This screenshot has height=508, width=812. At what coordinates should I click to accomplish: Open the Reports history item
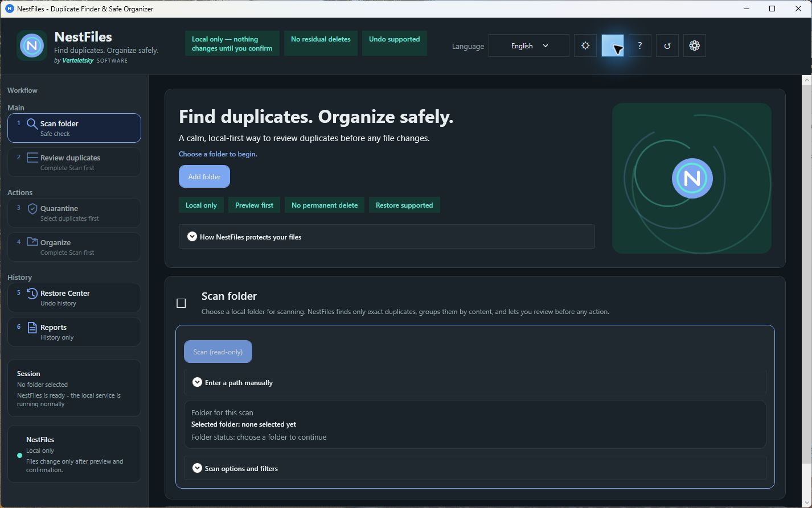pos(74,332)
